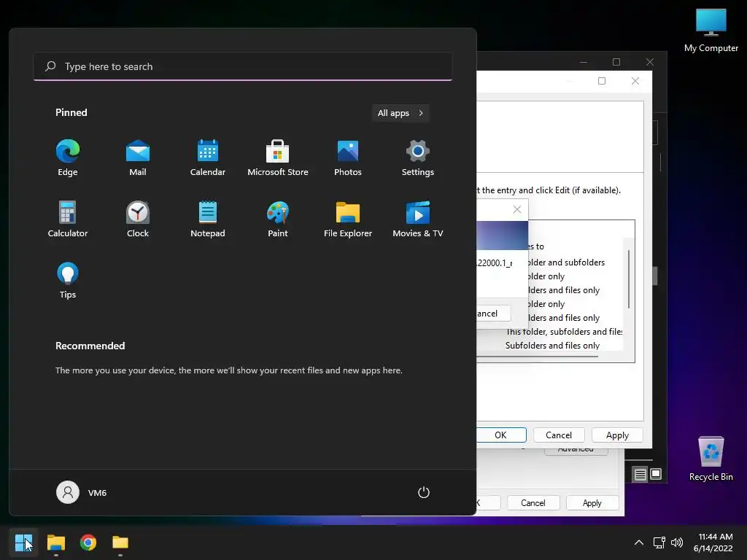Click the Power button in Start menu

424,492
